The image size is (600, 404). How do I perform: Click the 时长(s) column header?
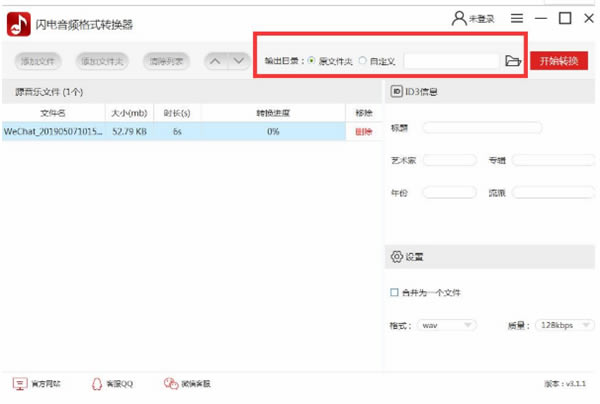click(177, 113)
